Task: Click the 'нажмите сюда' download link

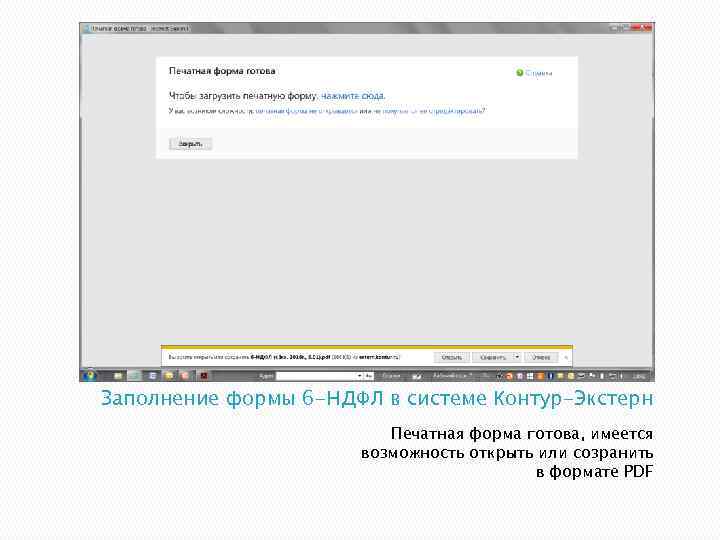Action: click(x=353, y=96)
